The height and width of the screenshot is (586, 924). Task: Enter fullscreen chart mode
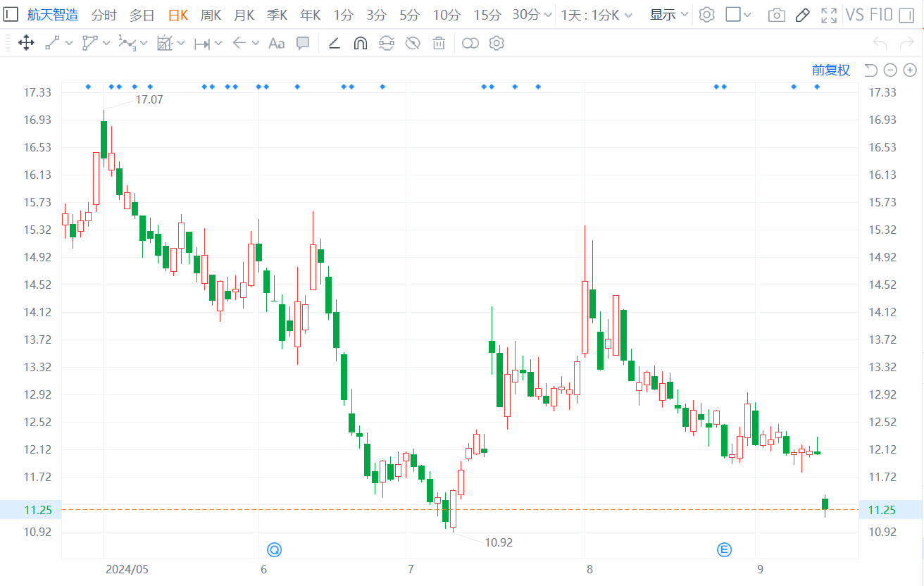click(829, 15)
